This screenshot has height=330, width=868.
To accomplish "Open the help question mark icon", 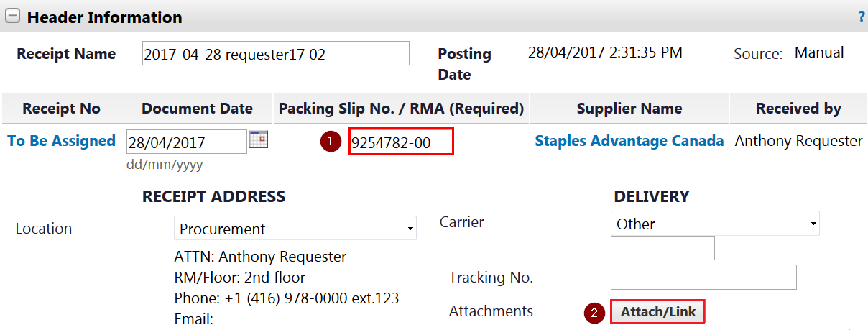I will 862,17.
